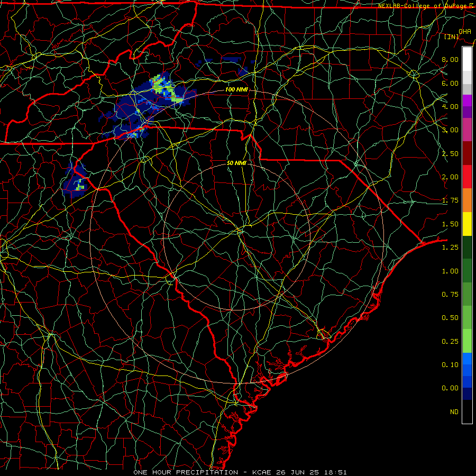Click the 4.00 legend value
Screen dimensions: 476x476
[450, 106]
